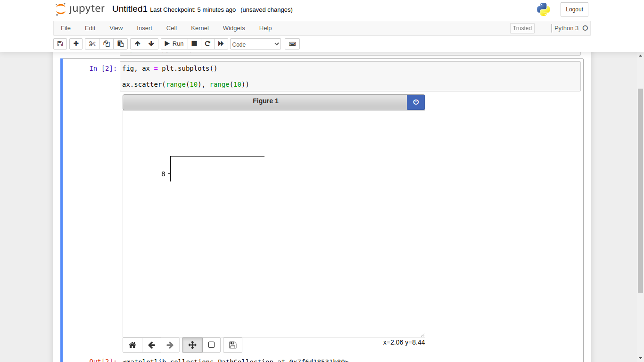Open the Edit menu

[90, 28]
